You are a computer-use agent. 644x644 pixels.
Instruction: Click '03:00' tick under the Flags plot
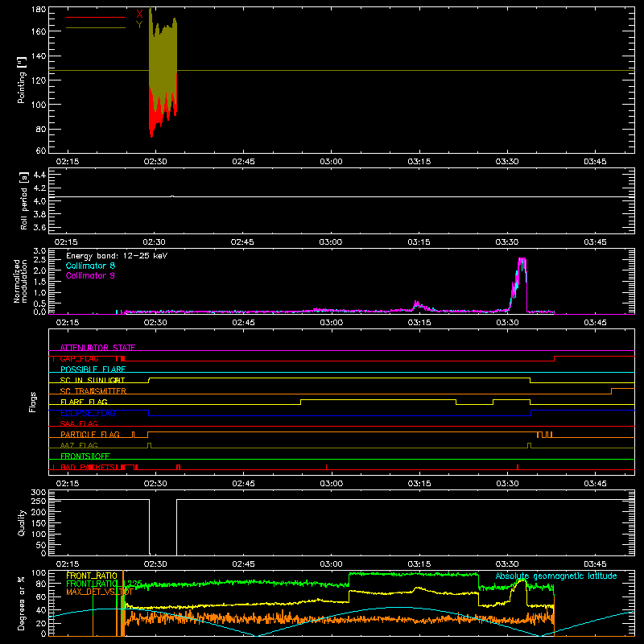331,484
